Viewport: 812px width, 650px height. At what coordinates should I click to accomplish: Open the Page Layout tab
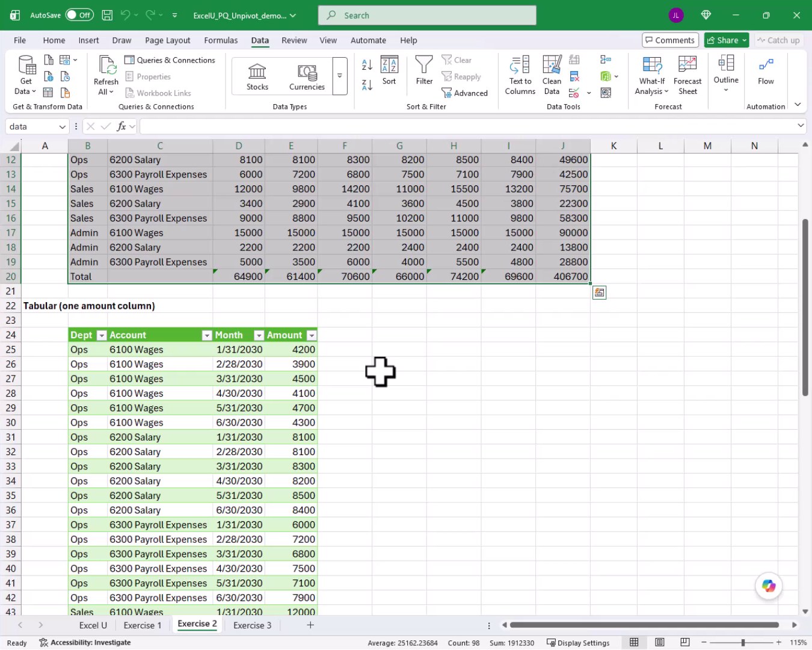coord(168,40)
